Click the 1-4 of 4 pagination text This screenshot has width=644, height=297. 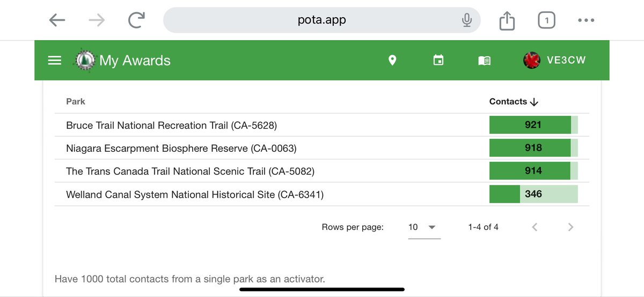pyautogui.click(x=483, y=227)
